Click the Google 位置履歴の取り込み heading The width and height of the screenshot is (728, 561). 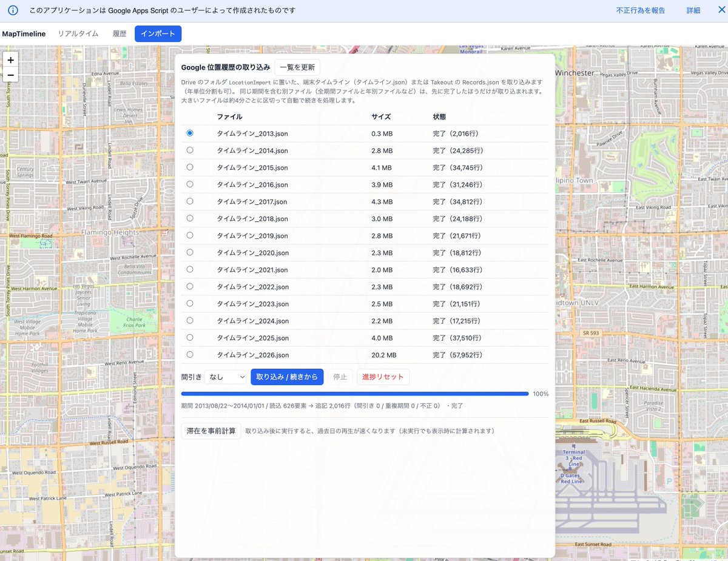point(226,67)
